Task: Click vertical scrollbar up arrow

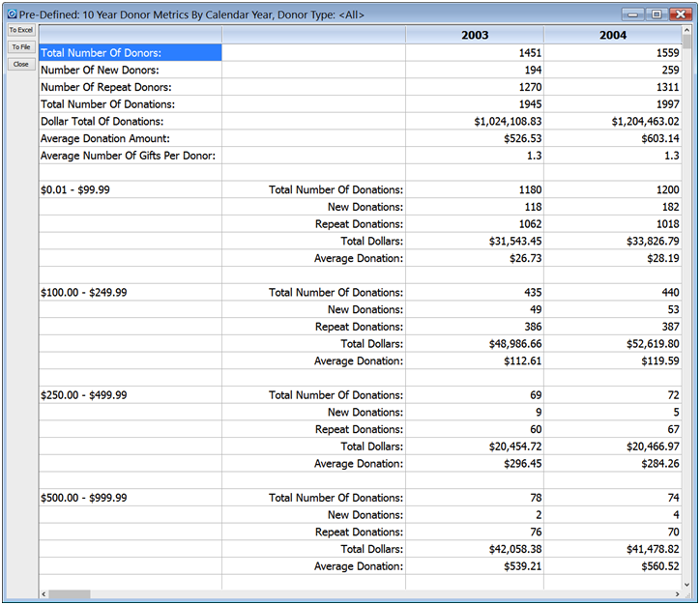Action: pos(686,30)
